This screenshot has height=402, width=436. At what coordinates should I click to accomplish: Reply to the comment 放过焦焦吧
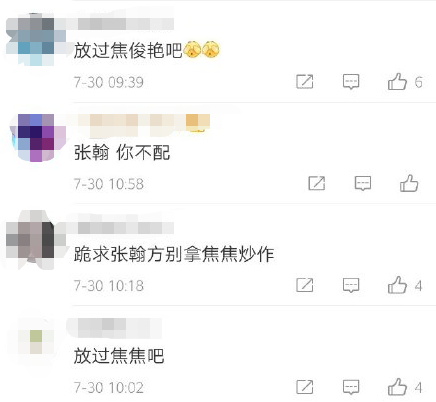point(351,387)
